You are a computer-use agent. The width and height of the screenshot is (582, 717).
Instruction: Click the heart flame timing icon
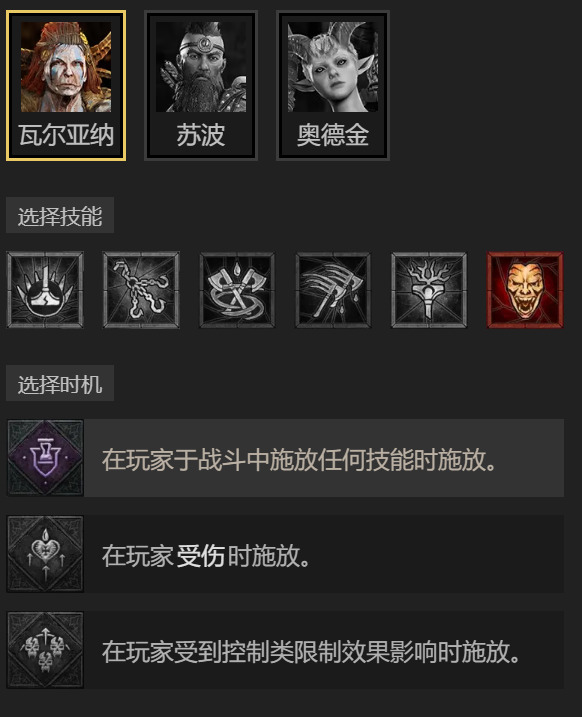click(45, 554)
